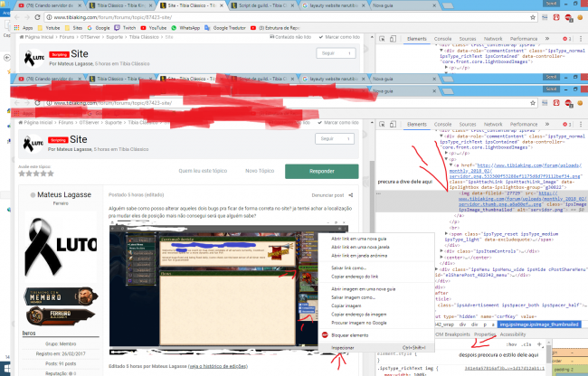Open Quem leu este tópico link

click(x=203, y=171)
